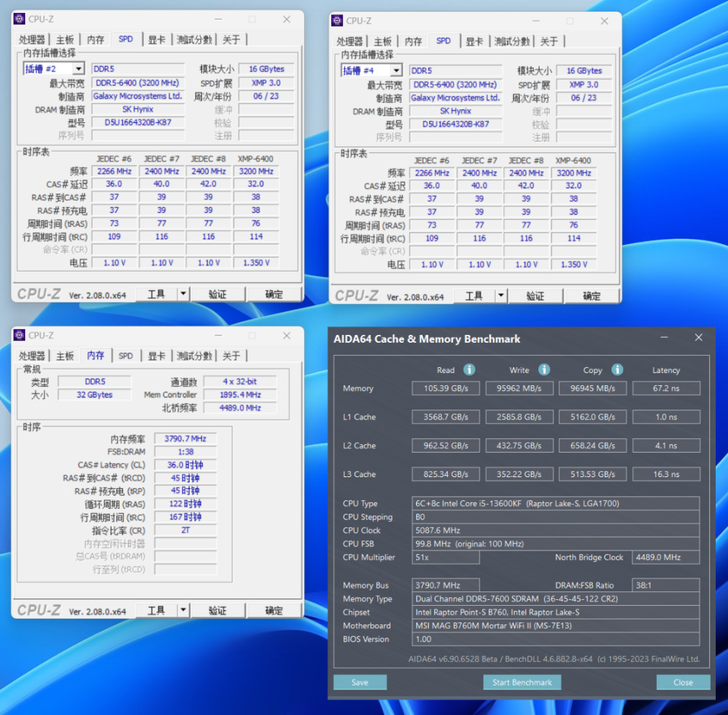Switch to 内存 tab in slot #4 CPU-Z window
This screenshot has width=728, height=715.
[x=413, y=42]
